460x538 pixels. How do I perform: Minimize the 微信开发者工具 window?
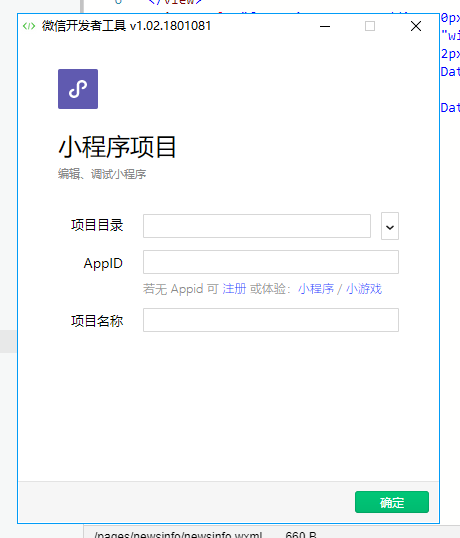[325, 26]
